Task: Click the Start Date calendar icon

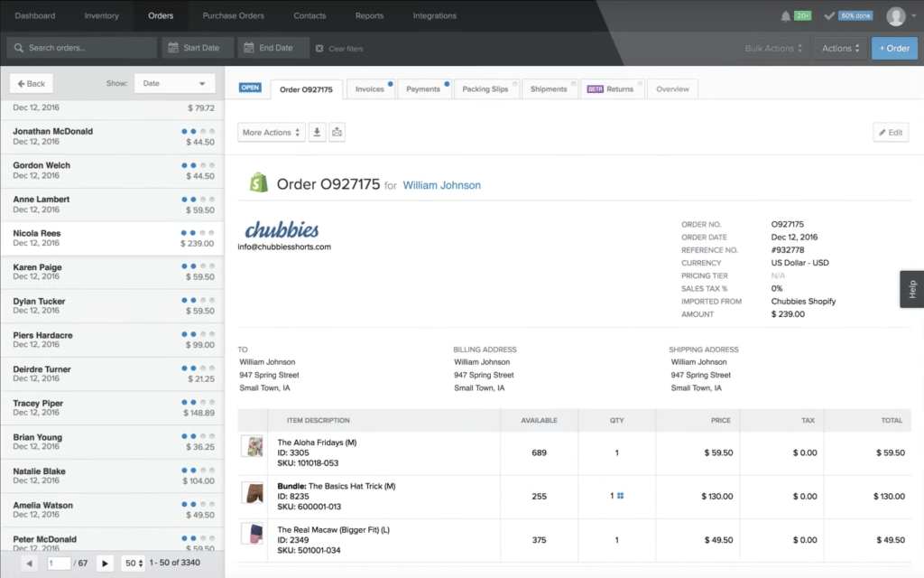Action: (173, 48)
